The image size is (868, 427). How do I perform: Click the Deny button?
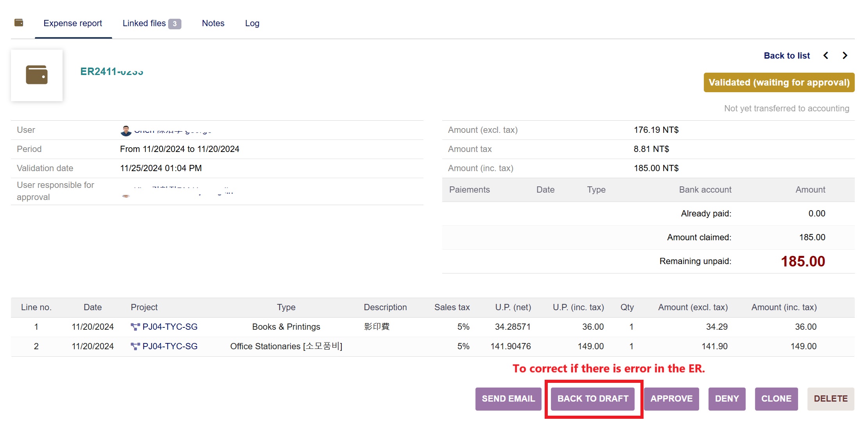pyautogui.click(x=726, y=398)
